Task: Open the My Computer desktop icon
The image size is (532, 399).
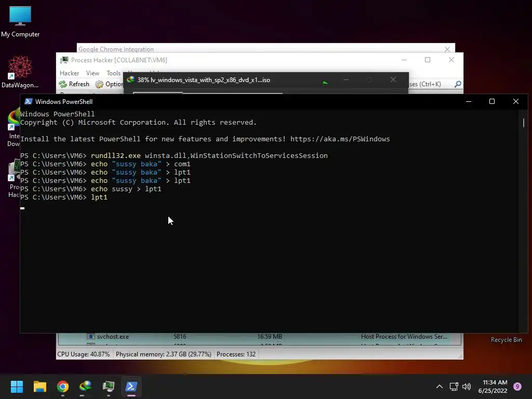Action: coord(20,21)
